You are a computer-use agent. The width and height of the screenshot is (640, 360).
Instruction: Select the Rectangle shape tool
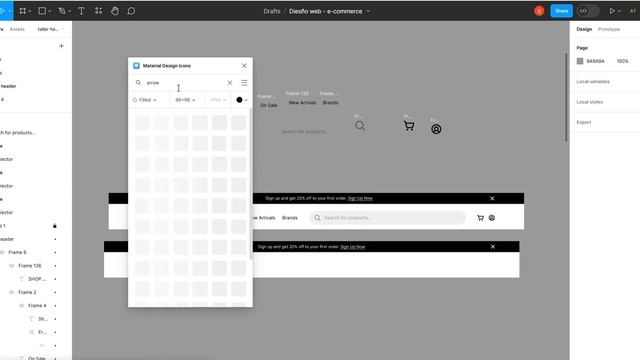pos(42,11)
